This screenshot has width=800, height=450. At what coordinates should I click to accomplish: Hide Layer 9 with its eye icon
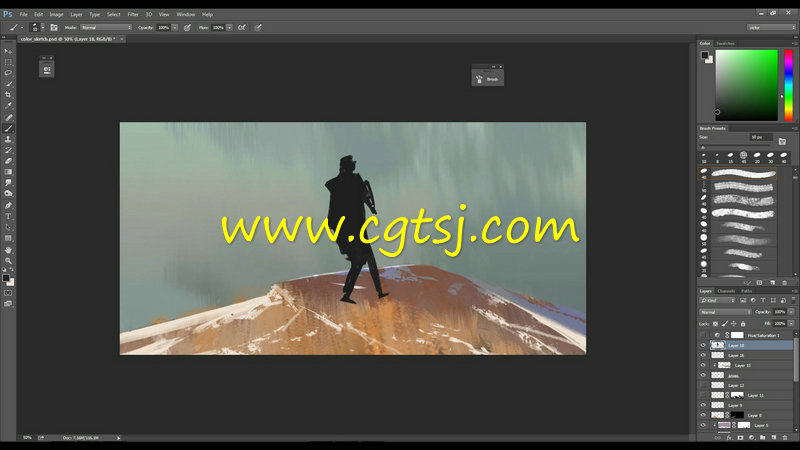[703, 405]
